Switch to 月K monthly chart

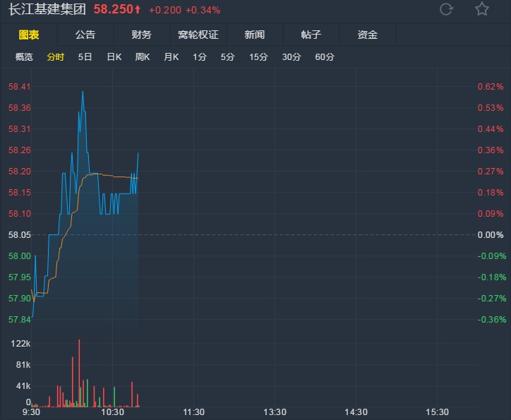(x=171, y=57)
